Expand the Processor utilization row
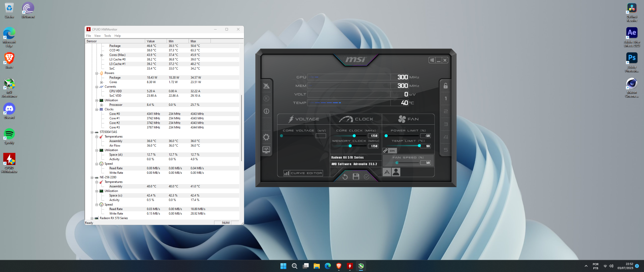The image size is (644, 272). coord(102,105)
